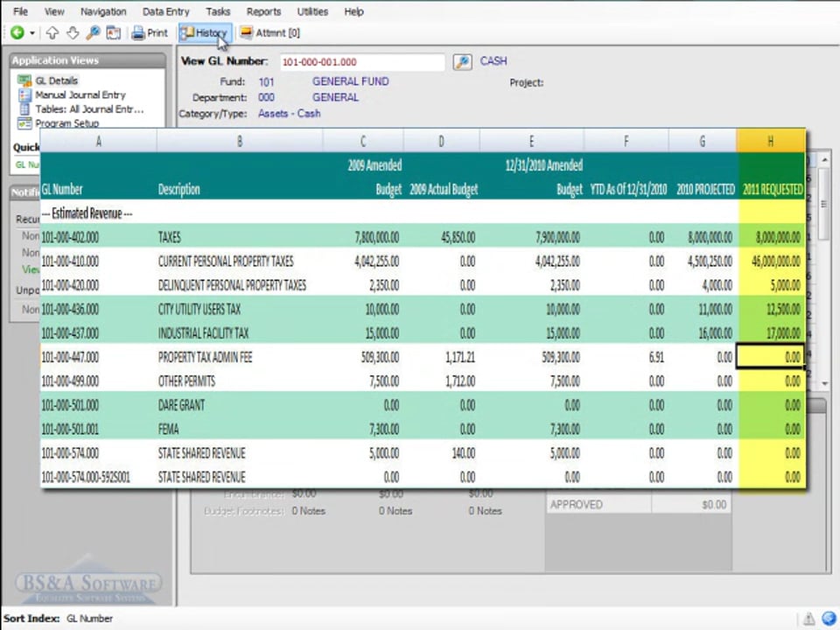This screenshot has width=840, height=630.
Task: Open Tables: All Journal Entries view
Action: click(x=88, y=109)
